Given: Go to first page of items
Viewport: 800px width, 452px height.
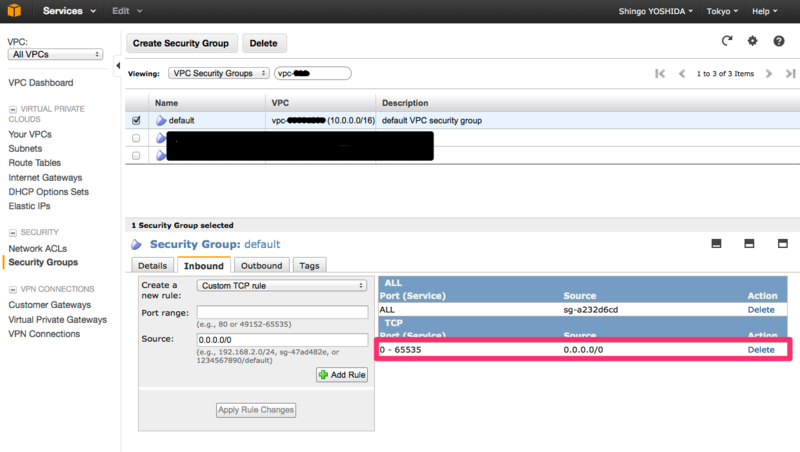Looking at the screenshot, I should click(x=660, y=73).
